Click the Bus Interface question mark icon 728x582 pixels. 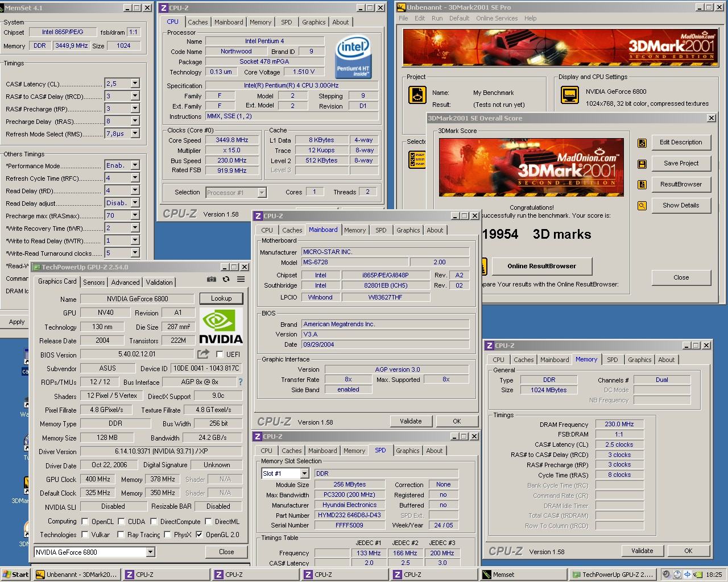pyautogui.click(x=240, y=382)
